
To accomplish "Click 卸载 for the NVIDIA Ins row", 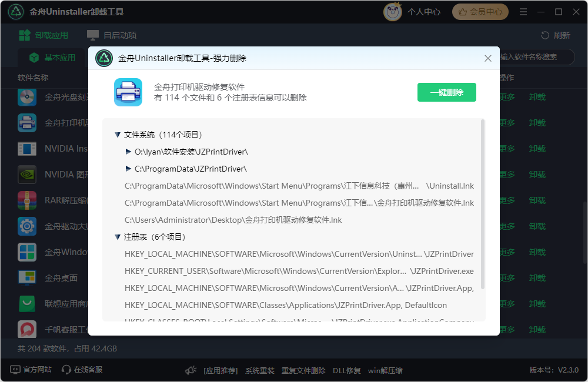I will tap(537, 149).
